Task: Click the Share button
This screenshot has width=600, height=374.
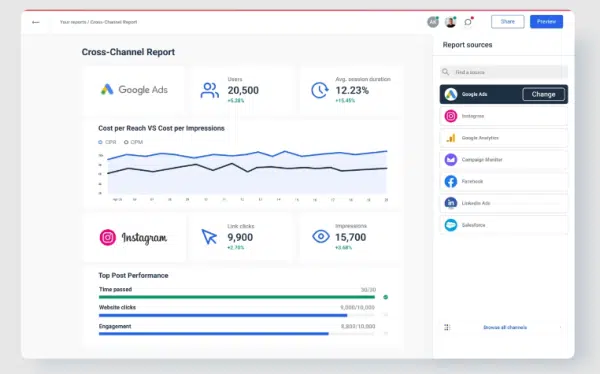Action: click(x=507, y=21)
